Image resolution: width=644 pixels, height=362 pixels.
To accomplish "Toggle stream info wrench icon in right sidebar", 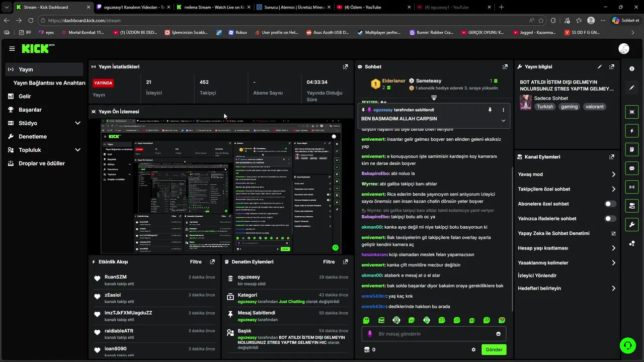I will click(x=632, y=224).
